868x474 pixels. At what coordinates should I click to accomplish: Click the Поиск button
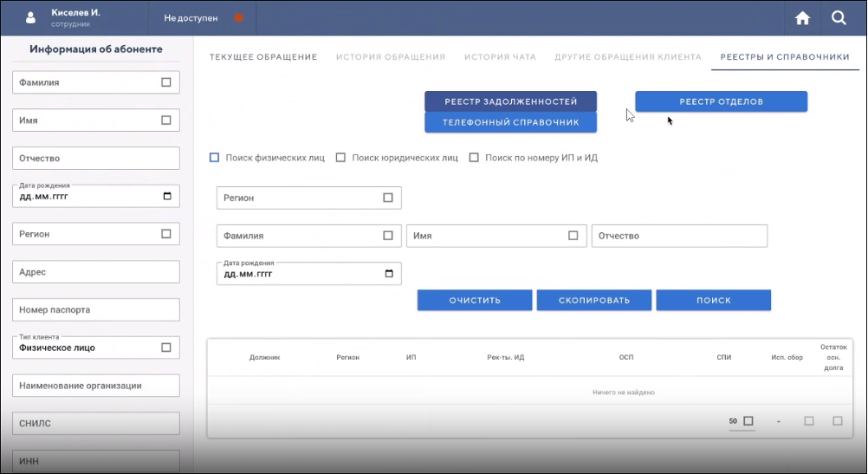pos(713,301)
